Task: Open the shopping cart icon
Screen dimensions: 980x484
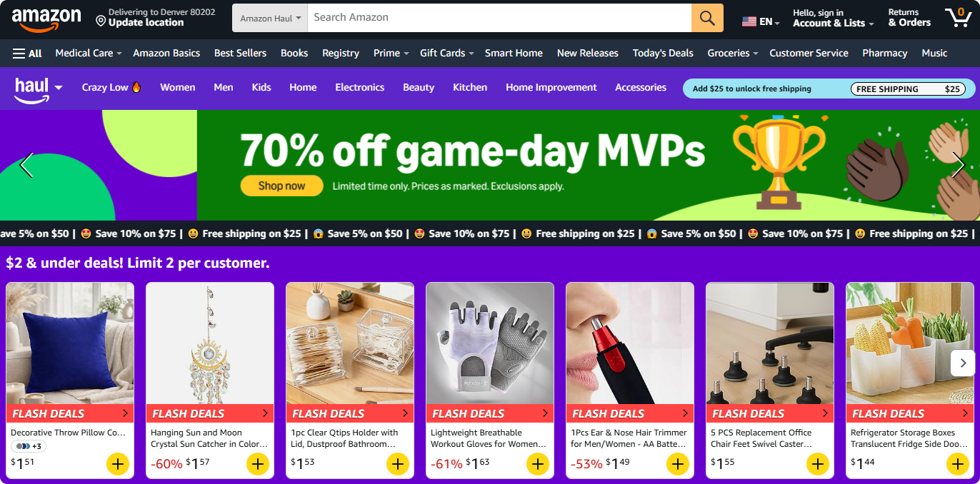Action: pyautogui.click(x=958, y=18)
